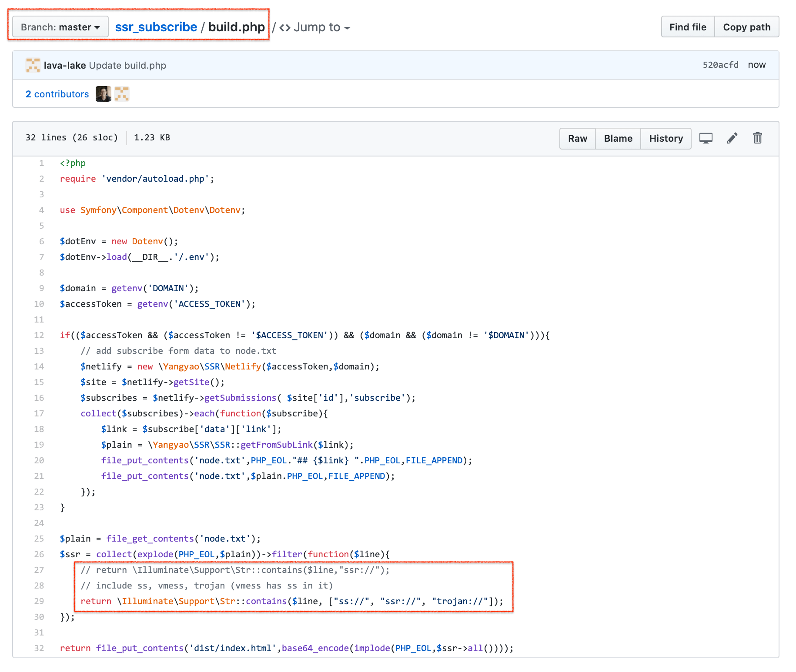
Task: Select line number 29 in code
Action: click(x=39, y=601)
